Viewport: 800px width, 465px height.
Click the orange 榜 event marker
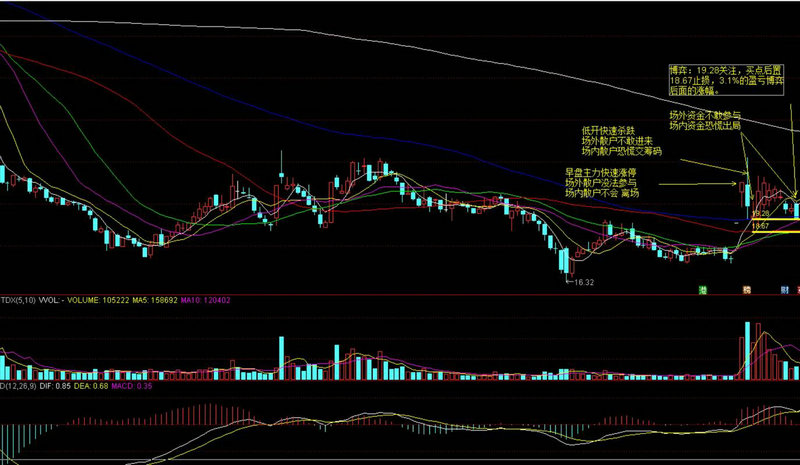pos(746,289)
